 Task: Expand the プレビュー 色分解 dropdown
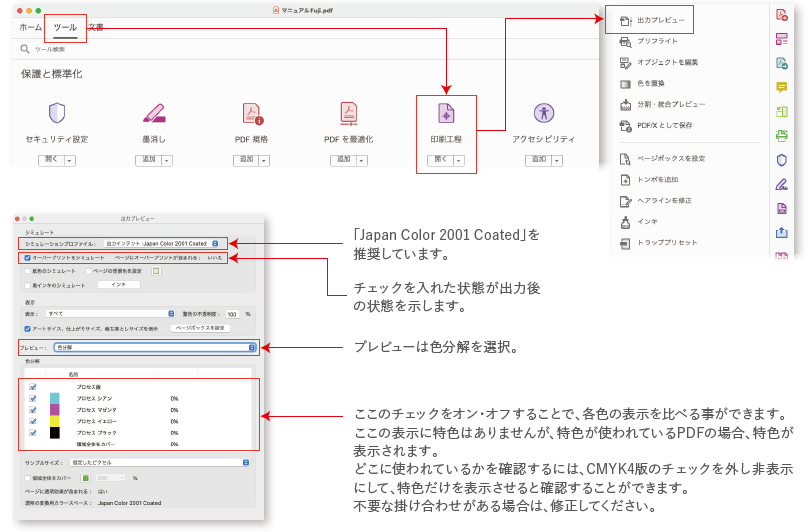155,348
